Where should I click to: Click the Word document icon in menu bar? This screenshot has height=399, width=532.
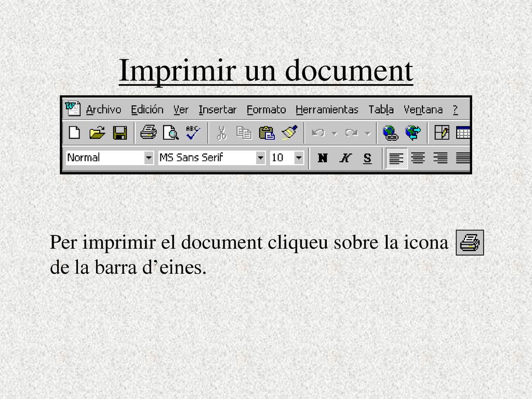tap(73, 109)
